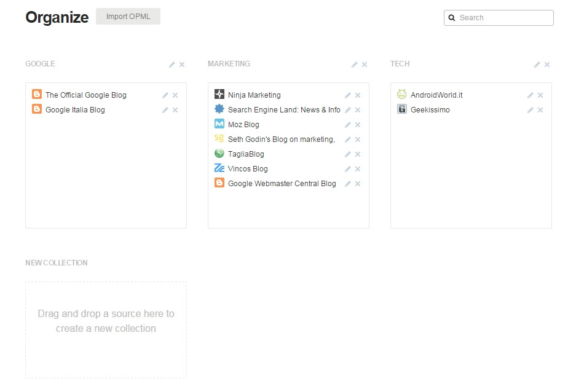The height and width of the screenshot is (392, 568).
Task: Remove Google Italia Blog source
Action: pos(175,110)
